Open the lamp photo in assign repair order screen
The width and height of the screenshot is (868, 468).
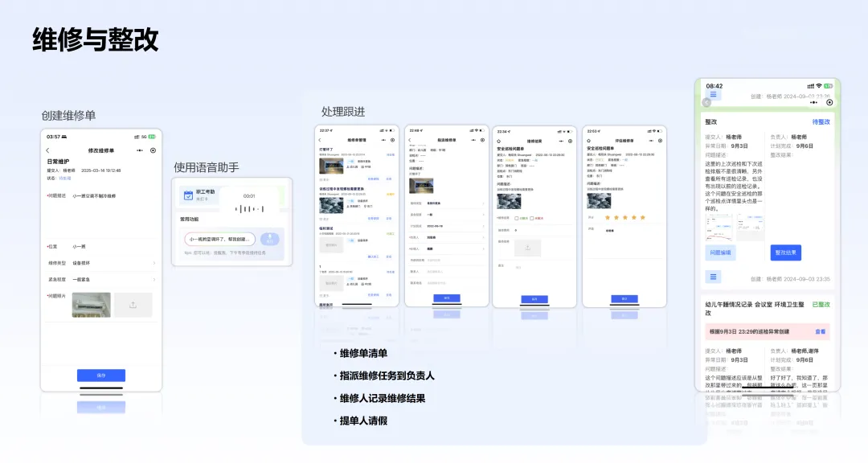420,186
